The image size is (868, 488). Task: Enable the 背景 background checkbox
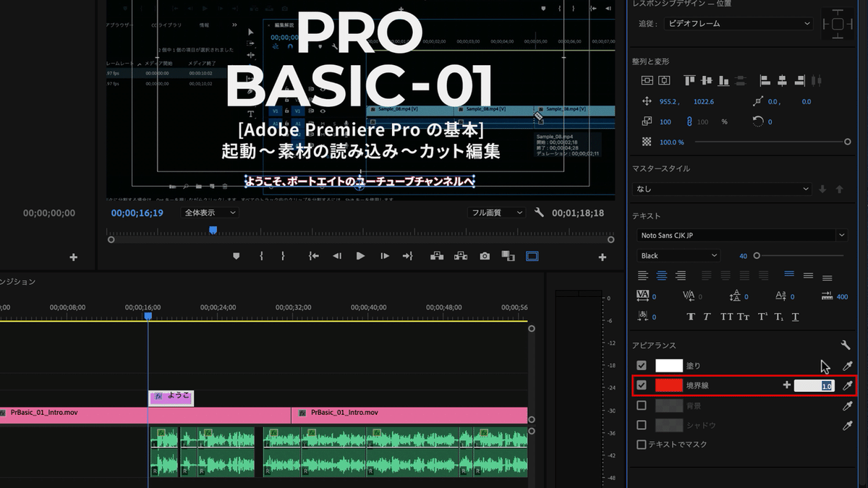click(642, 406)
